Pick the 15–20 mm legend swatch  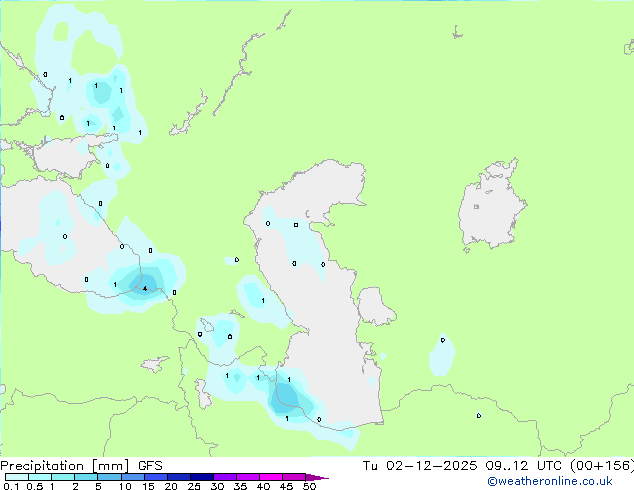(156, 477)
